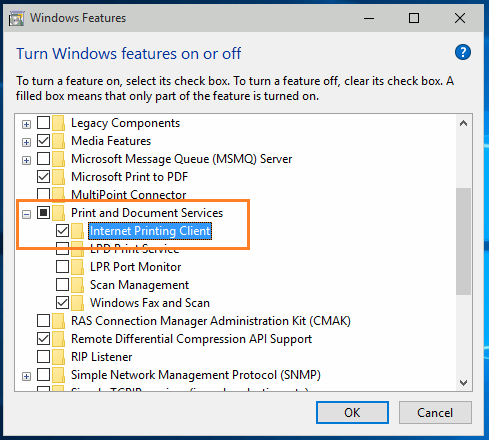
Task: Select the RIP Listener label
Action: tap(102, 357)
